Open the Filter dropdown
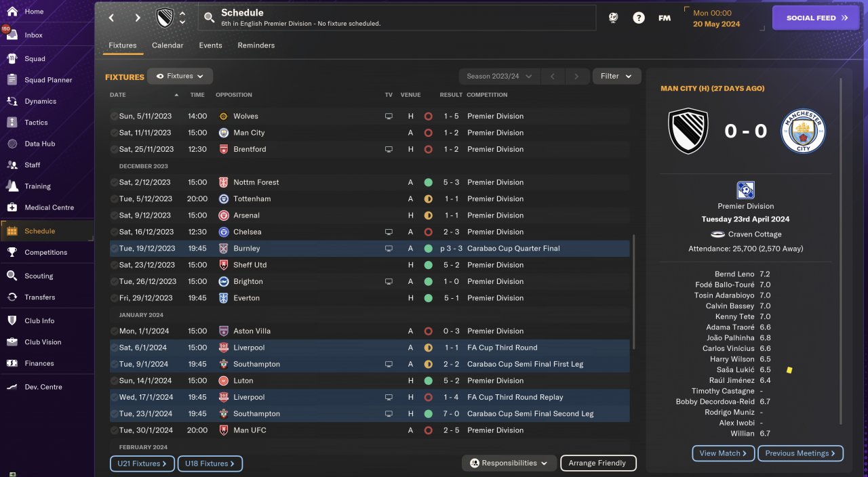The width and height of the screenshot is (868, 477). tap(616, 77)
